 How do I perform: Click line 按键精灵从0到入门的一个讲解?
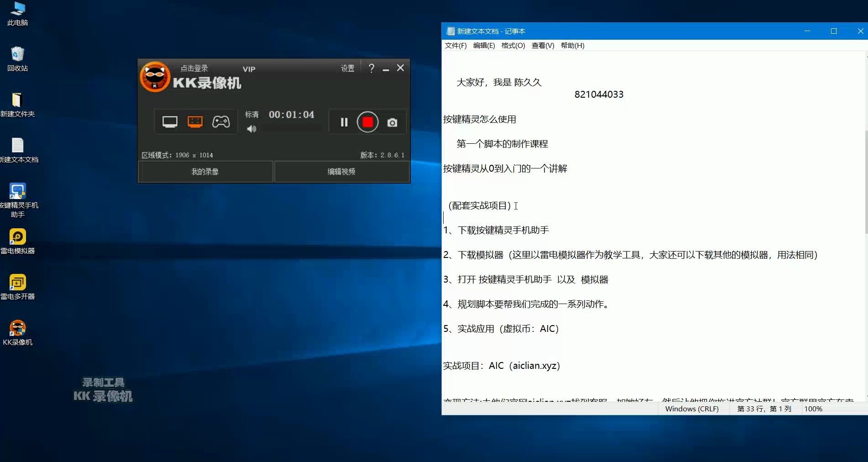505,169
